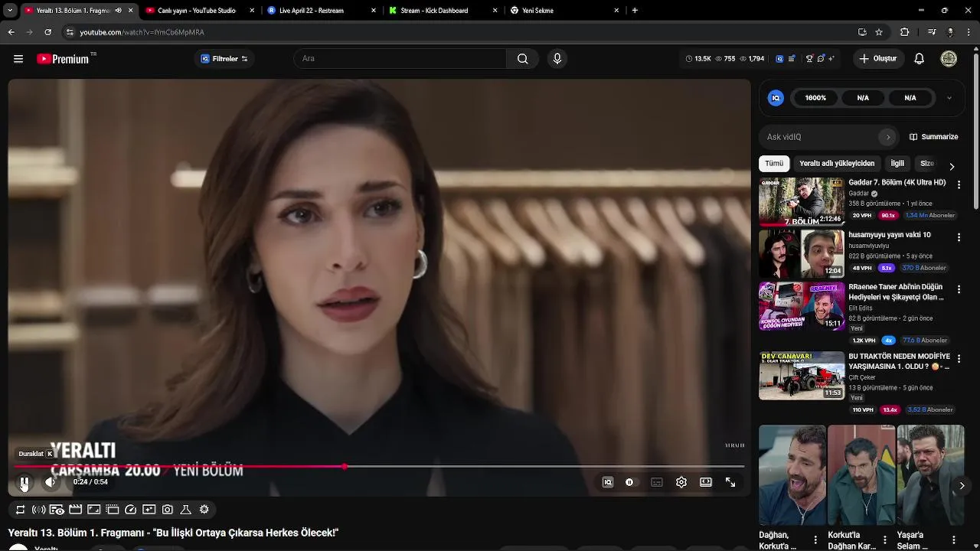
Task: Click the cinema clapperboard icon under the player
Action: point(76,510)
